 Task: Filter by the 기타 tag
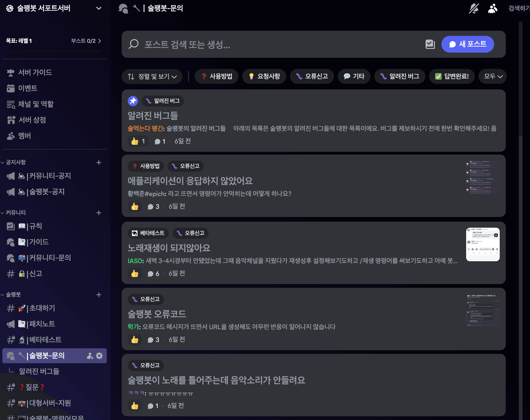[354, 76]
